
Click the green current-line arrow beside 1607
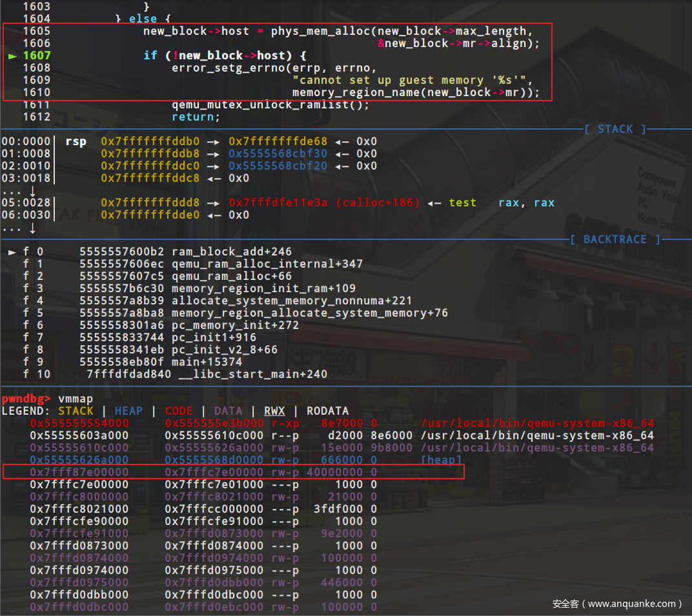12,55
